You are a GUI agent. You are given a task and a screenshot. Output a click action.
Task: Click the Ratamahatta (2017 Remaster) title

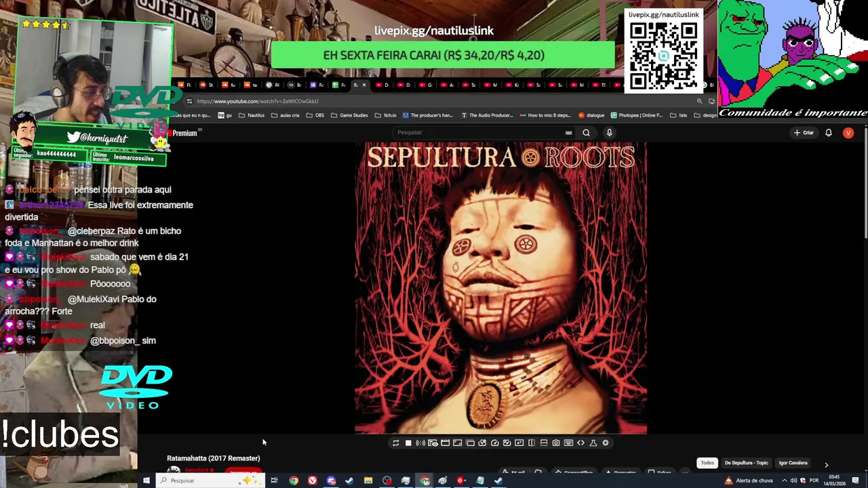214,458
